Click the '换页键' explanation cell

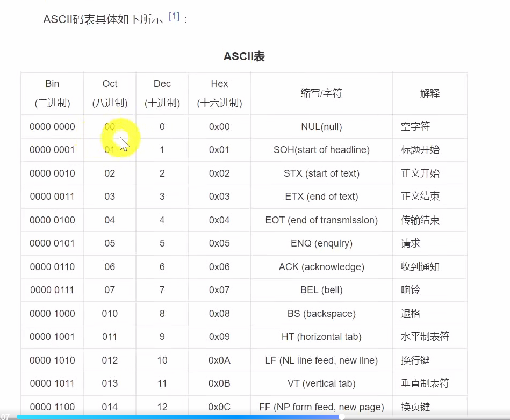point(430,407)
